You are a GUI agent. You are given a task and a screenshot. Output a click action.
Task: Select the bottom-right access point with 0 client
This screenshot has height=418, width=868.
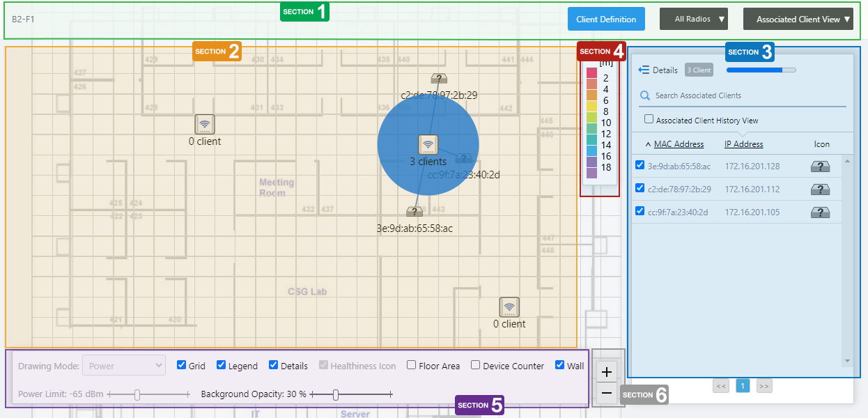(509, 307)
